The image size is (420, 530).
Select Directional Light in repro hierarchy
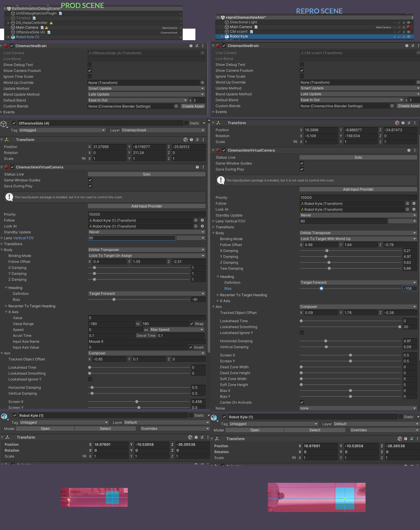243,22
